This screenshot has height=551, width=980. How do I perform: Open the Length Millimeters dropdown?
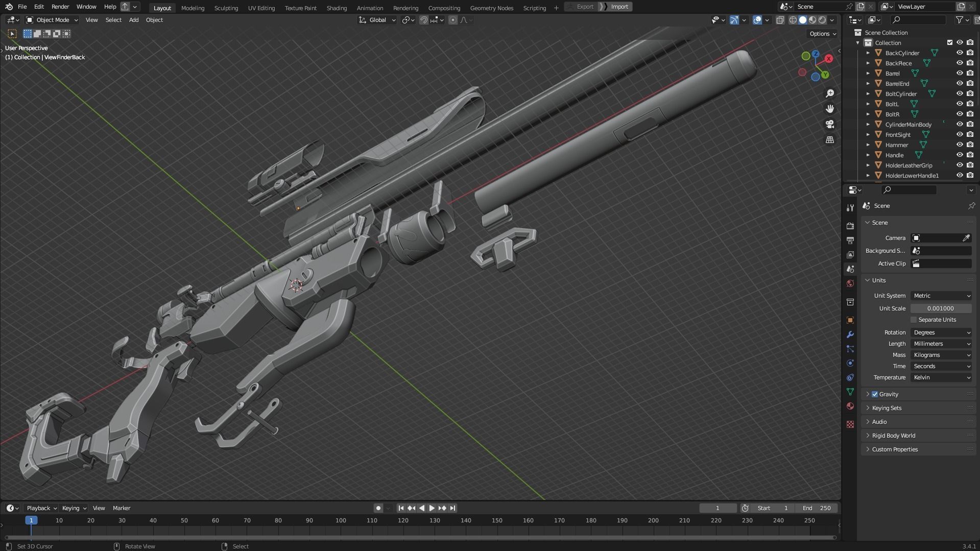[x=941, y=344]
